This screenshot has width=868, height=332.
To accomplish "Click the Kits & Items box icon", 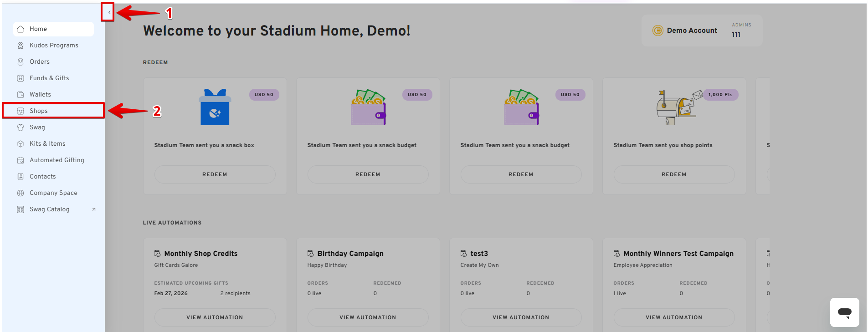I will tap(21, 144).
